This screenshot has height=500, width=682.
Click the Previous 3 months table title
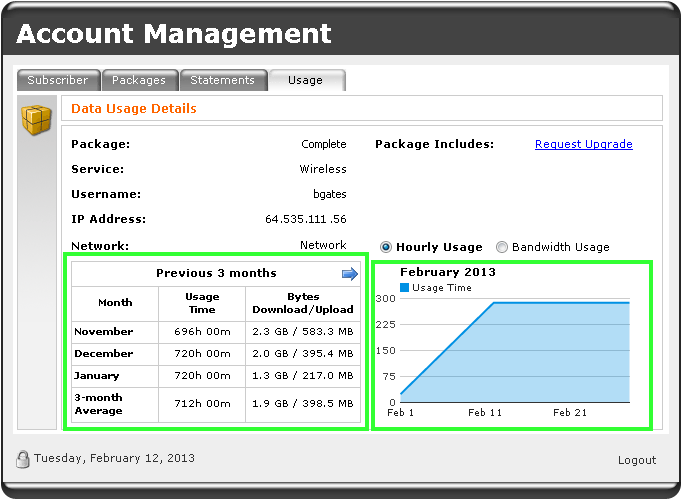pos(216,273)
